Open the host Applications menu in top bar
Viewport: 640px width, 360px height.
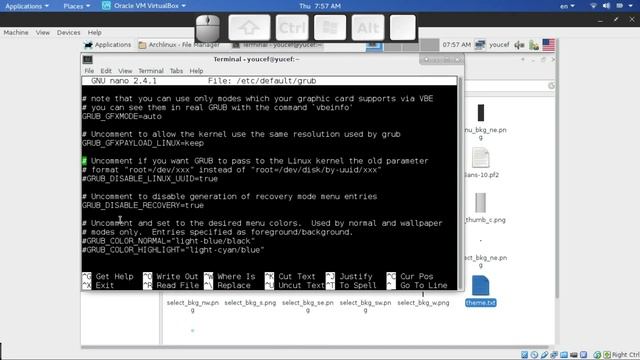[x=27, y=6]
